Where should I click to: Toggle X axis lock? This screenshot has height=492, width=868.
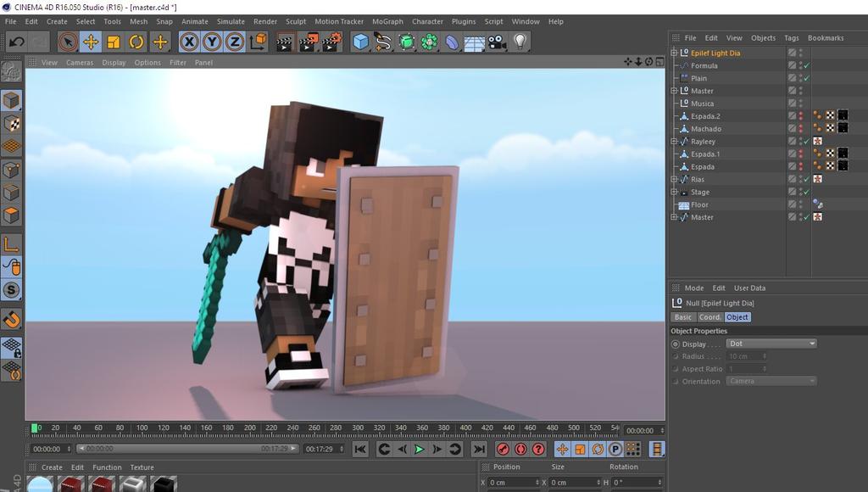189,42
